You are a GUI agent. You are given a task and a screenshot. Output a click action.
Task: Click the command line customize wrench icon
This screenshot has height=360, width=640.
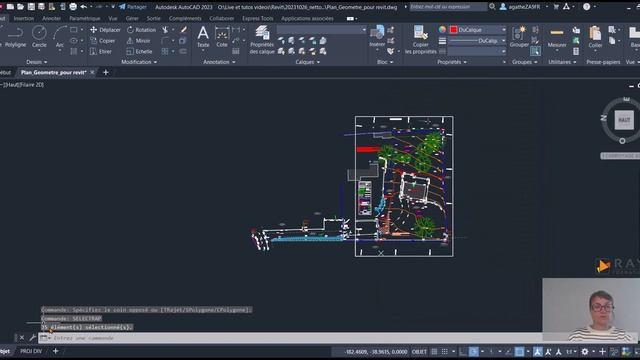pyautogui.click(x=32, y=338)
